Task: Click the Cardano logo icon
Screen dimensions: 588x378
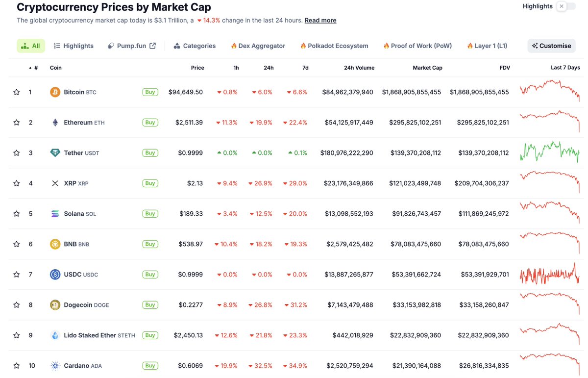Action: pos(55,366)
